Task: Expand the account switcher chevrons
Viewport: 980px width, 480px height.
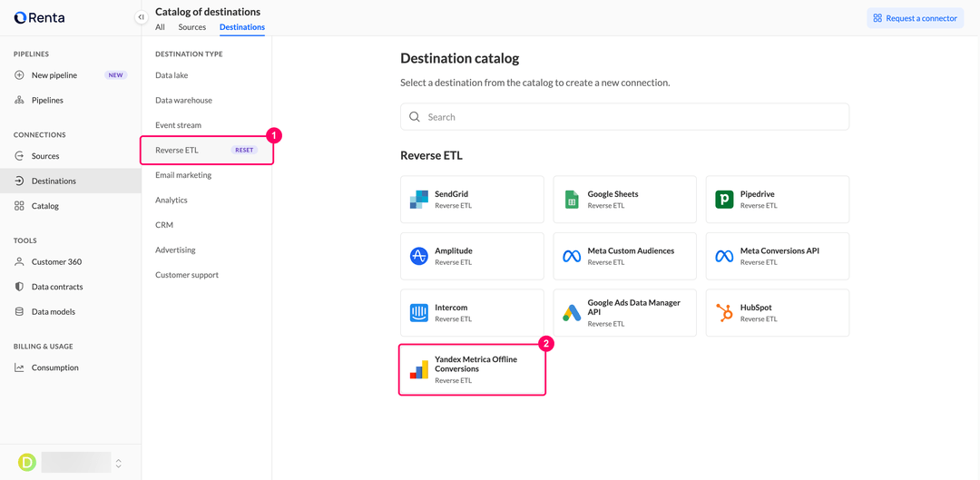Action: (x=119, y=463)
